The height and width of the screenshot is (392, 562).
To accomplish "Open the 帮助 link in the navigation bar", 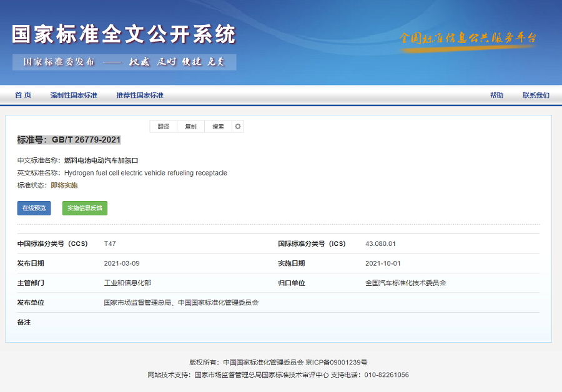I will (x=496, y=96).
